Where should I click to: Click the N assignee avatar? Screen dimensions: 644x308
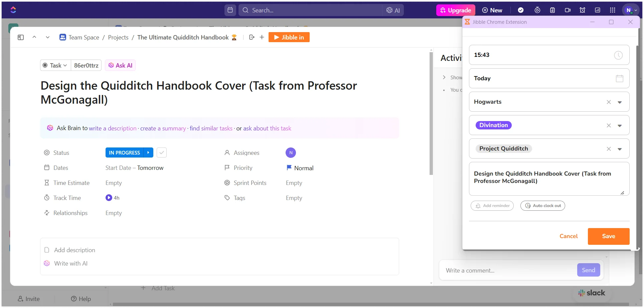[x=291, y=152]
